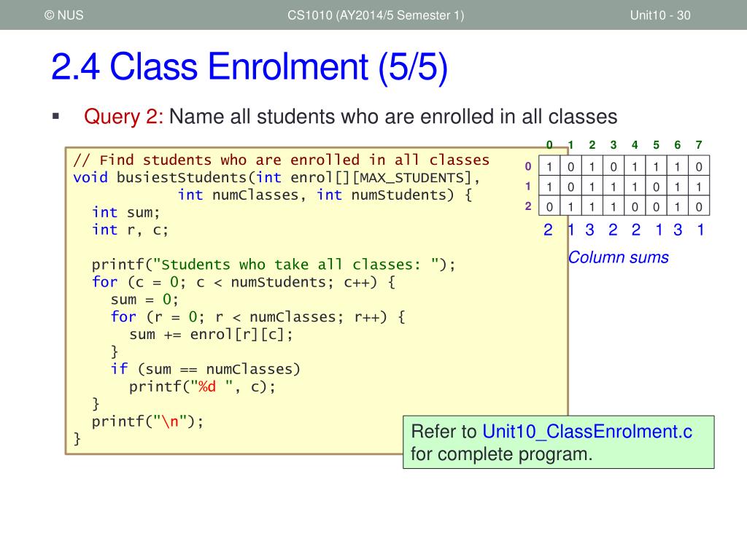Screen dimensions: 747x560
Task: Select the 'int sum;' declaration
Action: 125,212
